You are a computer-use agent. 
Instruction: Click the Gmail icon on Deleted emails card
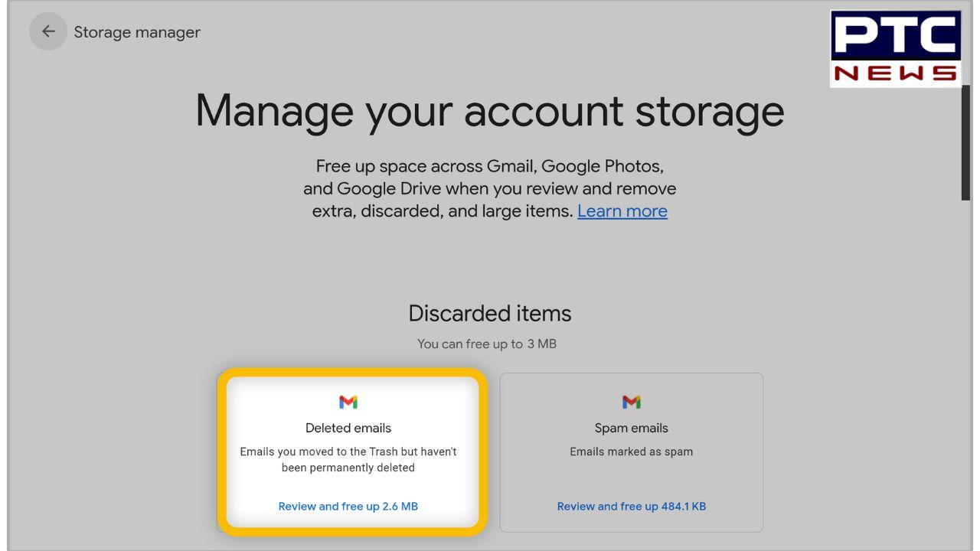[348, 402]
